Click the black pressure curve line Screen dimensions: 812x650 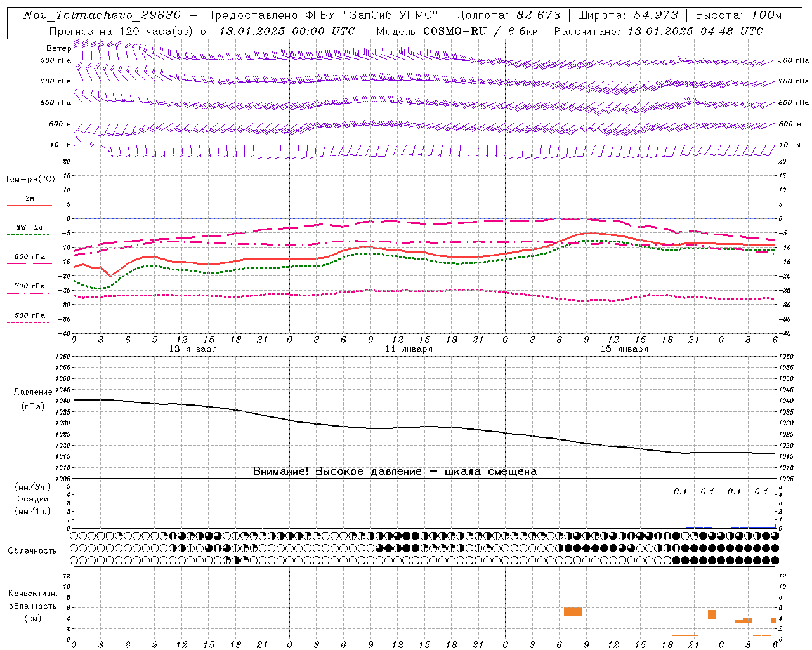click(424, 427)
